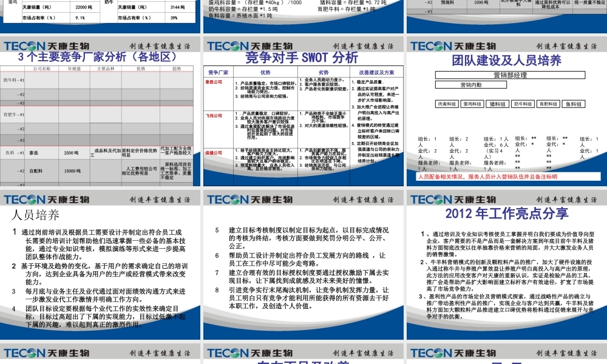
Task: Select the '改善建议及方案' column header
Action: (376, 72)
